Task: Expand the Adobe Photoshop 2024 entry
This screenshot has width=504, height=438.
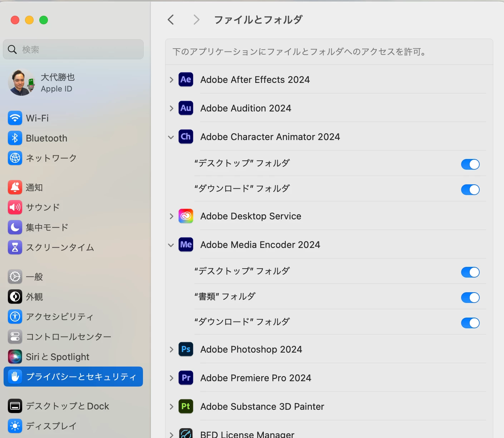Action: click(171, 349)
